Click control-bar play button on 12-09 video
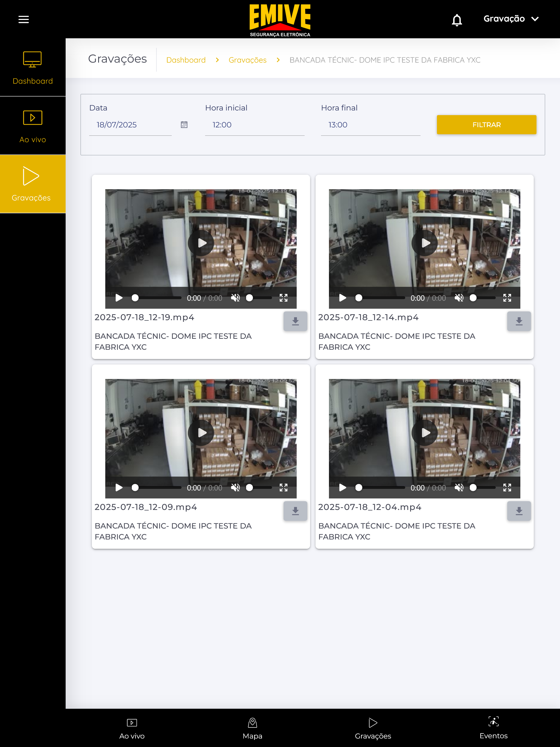Viewport: 560px width, 747px height. pos(119,488)
